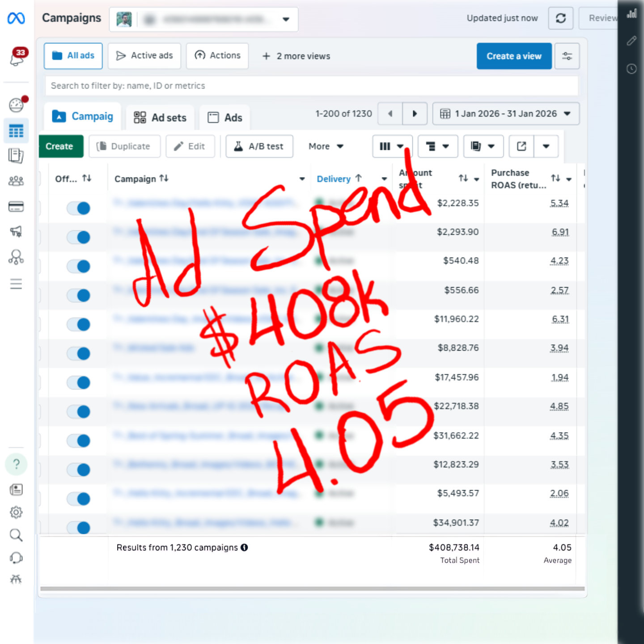Go to next results page
The width and height of the screenshot is (644, 644).
point(415,114)
